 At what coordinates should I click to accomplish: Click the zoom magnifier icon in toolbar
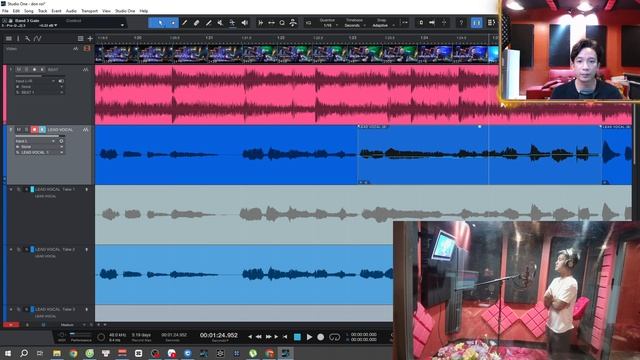click(282, 23)
